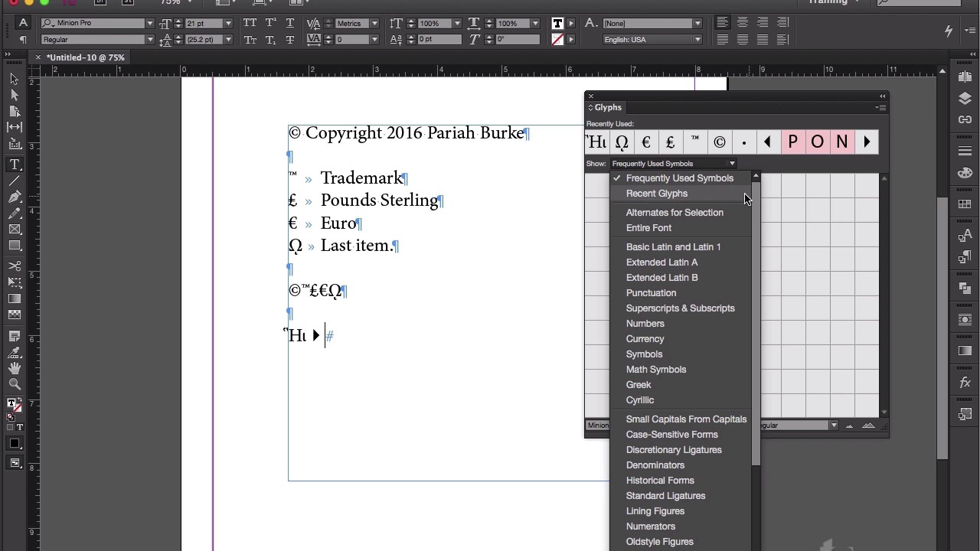Select the Gap tool

tap(14, 127)
